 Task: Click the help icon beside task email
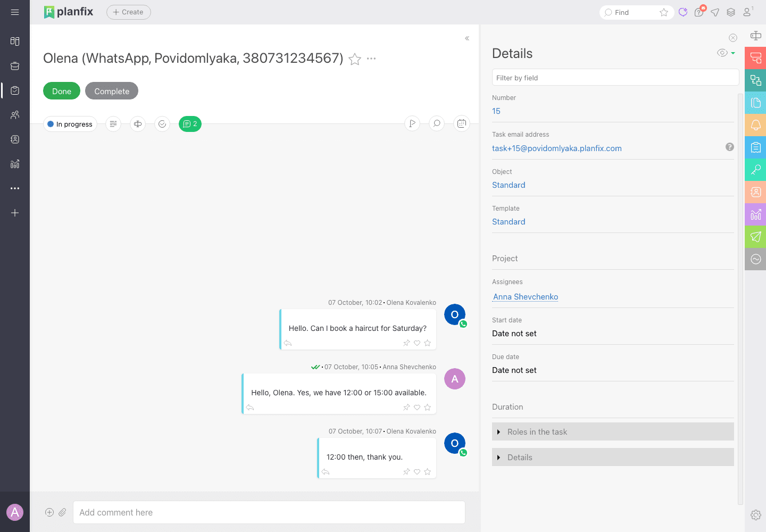pos(730,147)
